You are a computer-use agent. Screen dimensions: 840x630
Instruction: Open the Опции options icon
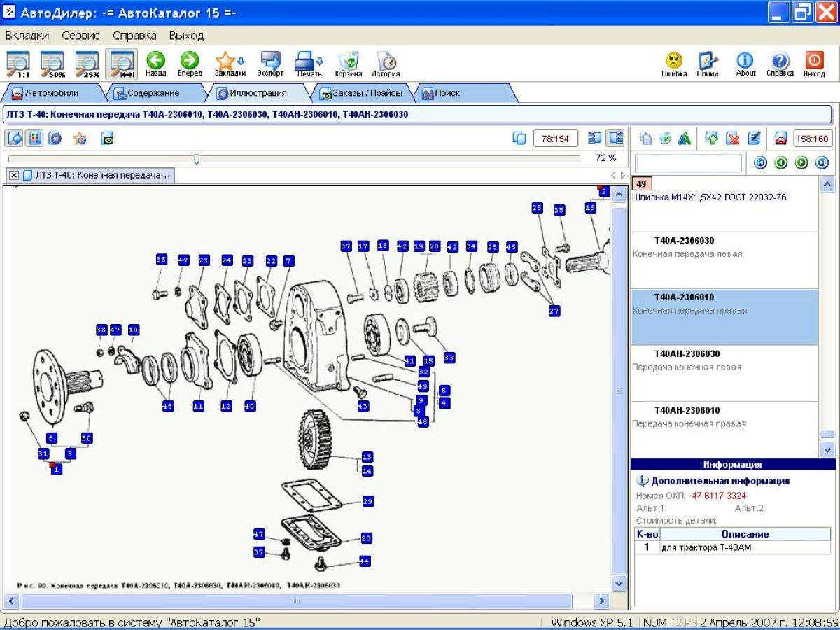(708, 64)
